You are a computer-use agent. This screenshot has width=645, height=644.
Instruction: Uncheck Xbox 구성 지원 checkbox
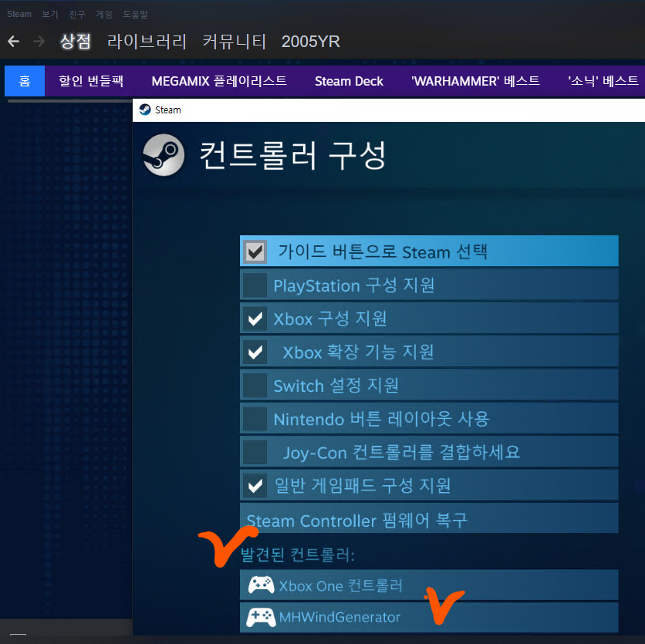point(255,319)
